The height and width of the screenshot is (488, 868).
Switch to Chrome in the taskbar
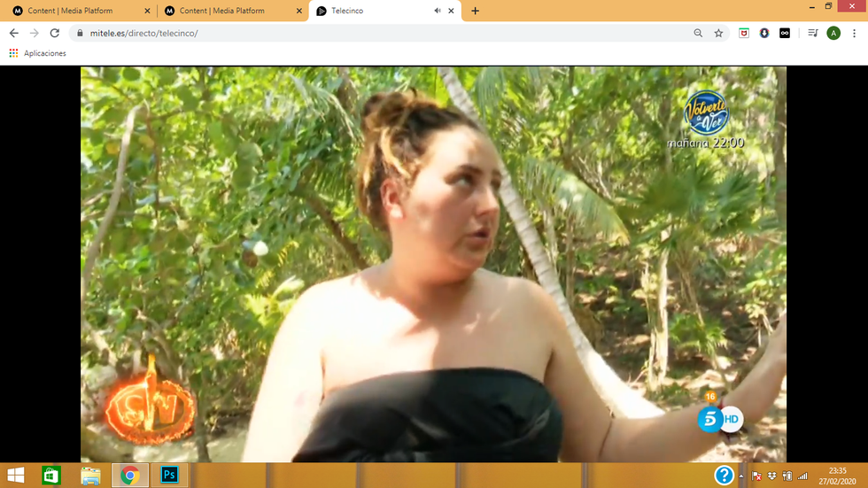[130, 476]
